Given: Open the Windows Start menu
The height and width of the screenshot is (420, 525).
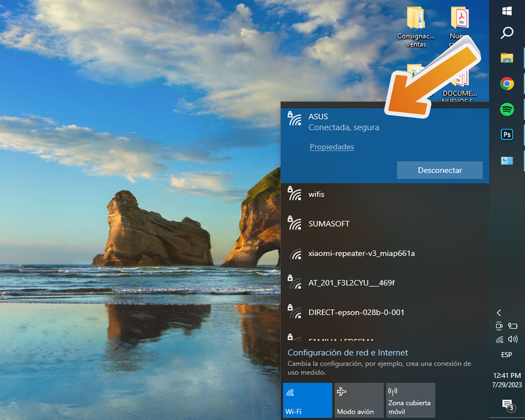Looking at the screenshot, I should click(507, 11).
